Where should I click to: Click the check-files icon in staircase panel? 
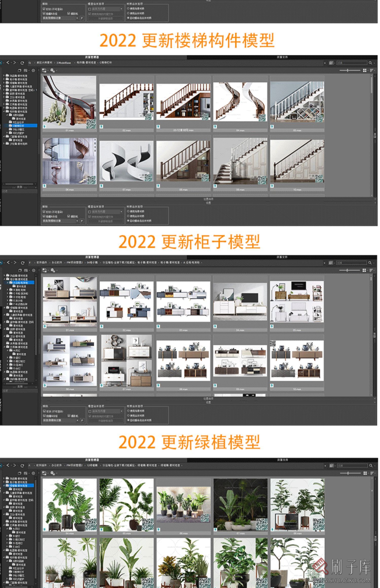(52, 70)
